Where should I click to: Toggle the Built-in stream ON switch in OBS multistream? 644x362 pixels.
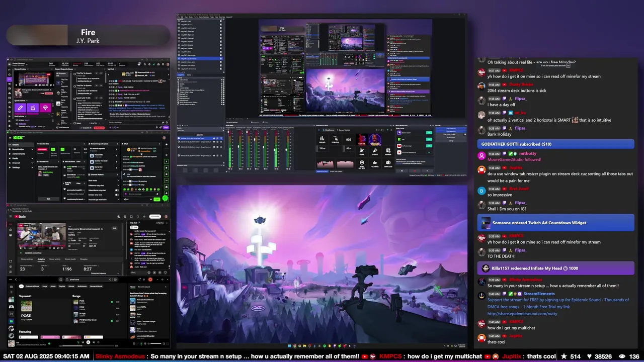point(429,133)
